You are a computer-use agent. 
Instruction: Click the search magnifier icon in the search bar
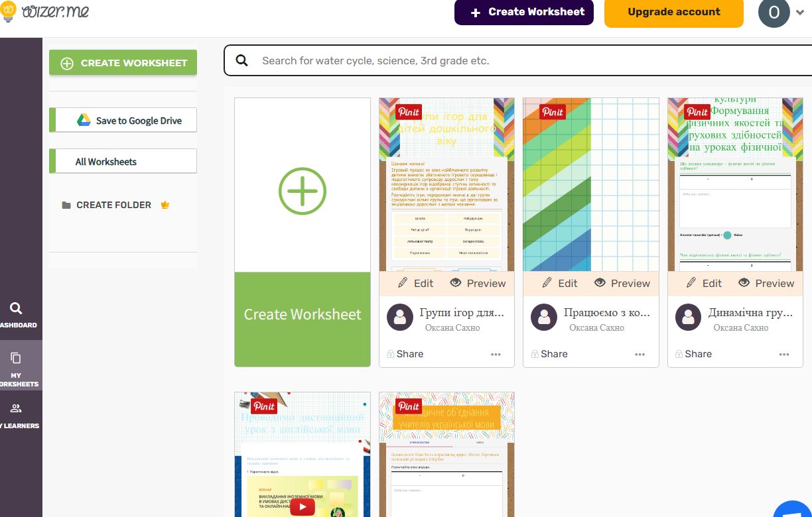click(x=242, y=61)
